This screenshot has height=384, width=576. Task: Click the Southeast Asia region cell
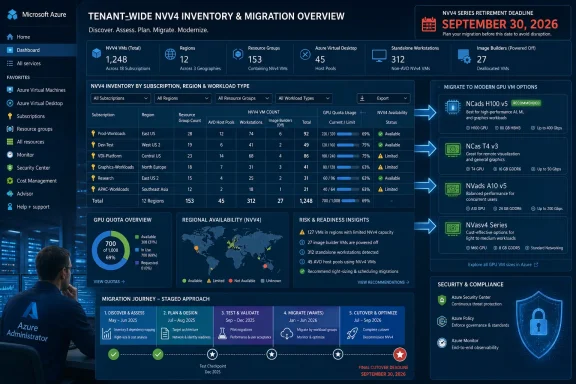[155, 189]
